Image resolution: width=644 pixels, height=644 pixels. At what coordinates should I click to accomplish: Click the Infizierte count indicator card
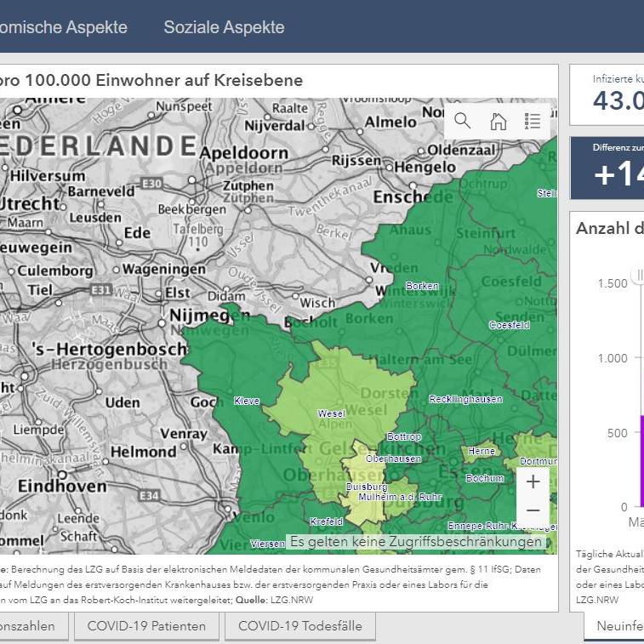point(607,94)
